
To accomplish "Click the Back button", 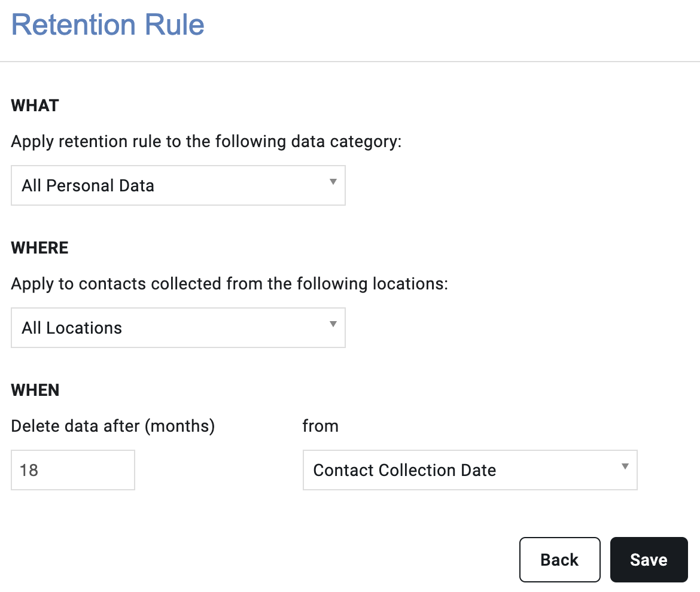I will [560, 560].
